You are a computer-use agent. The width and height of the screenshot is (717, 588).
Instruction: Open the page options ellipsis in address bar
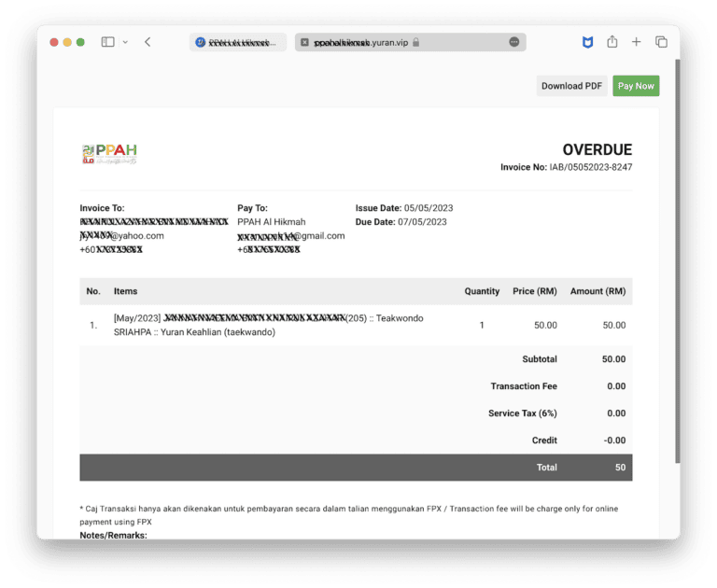click(x=513, y=42)
